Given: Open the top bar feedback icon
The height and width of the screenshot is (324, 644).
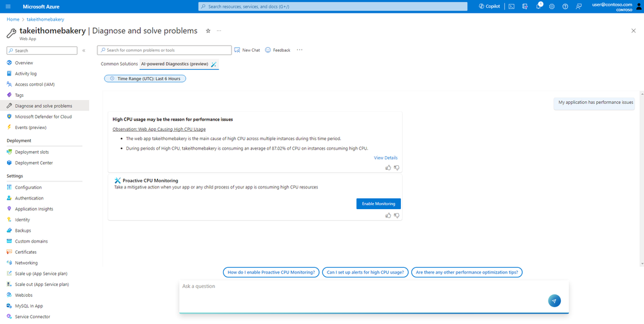Looking at the screenshot, I should point(579,6).
